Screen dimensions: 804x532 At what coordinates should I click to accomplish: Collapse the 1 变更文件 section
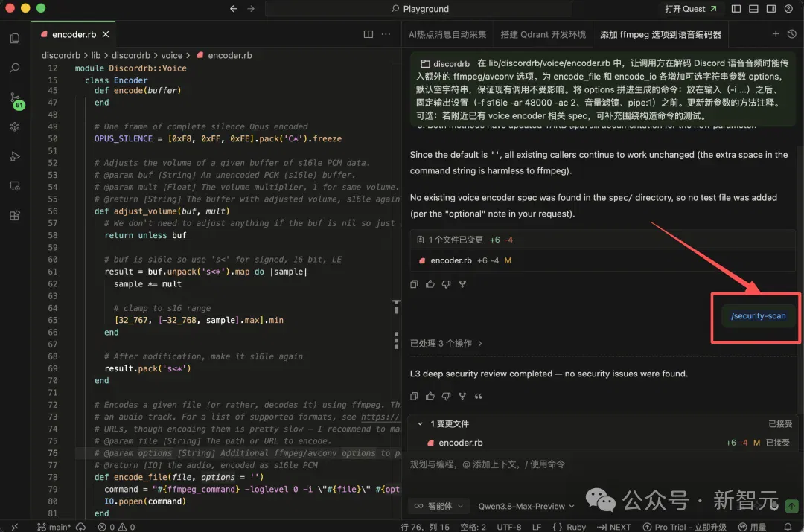tap(420, 424)
